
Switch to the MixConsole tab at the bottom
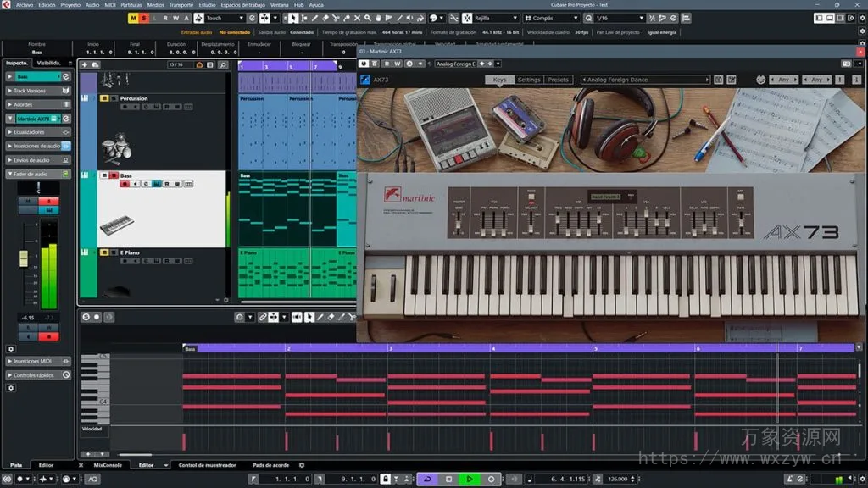[108, 464]
